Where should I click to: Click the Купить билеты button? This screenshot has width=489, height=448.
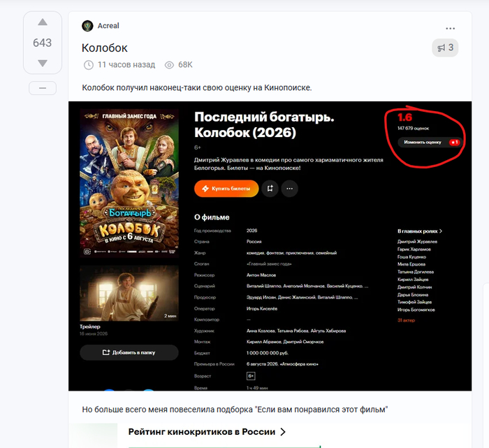[x=226, y=189]
